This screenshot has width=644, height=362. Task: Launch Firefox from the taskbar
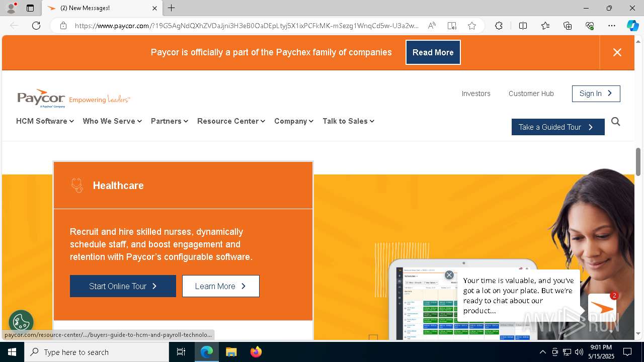[x=256, y=352]
